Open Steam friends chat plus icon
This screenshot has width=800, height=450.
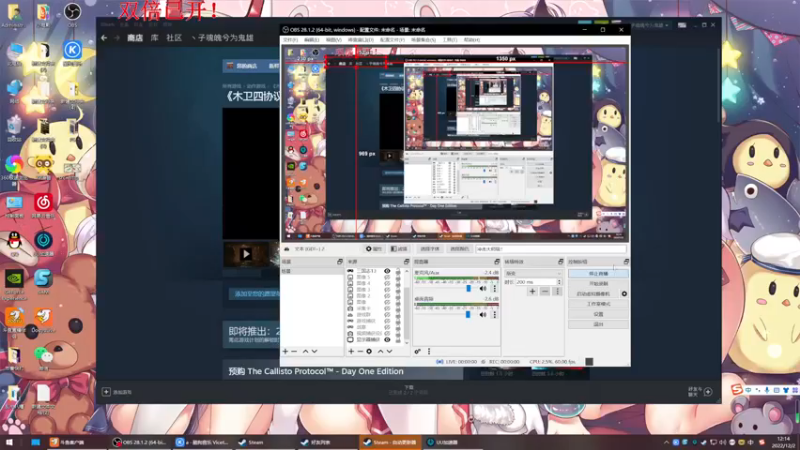click(x=708, y=392)
